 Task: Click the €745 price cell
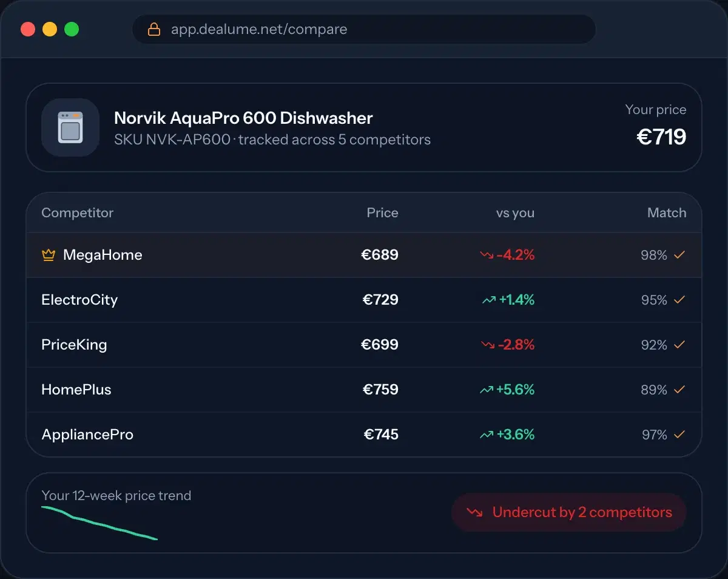pos(381,435)
